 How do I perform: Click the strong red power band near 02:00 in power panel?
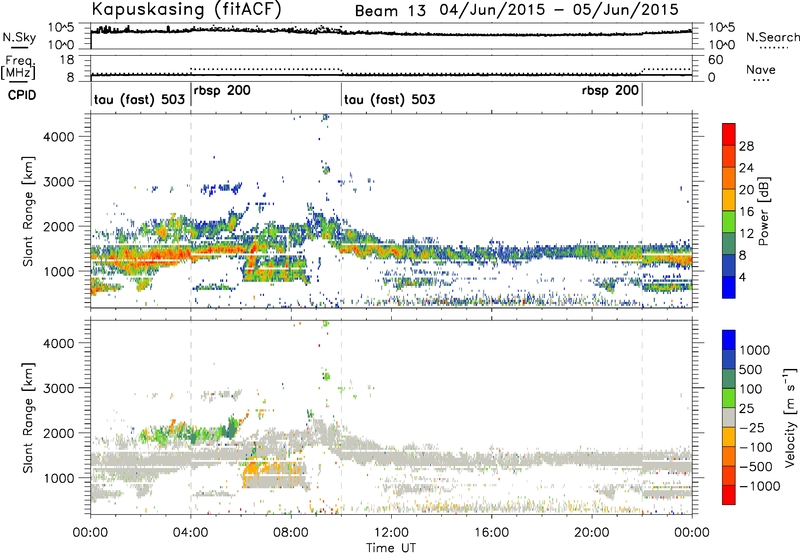153,255
